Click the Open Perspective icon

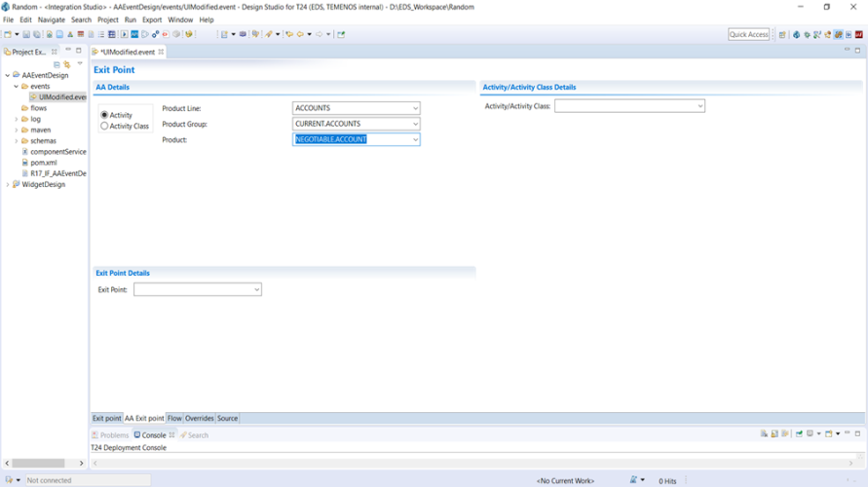tap(783, 35)
